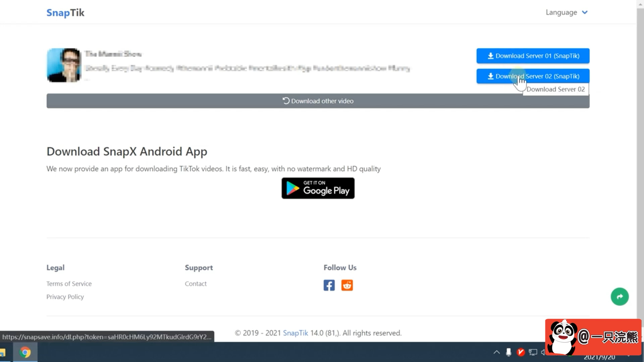The image size is (644, 362).
Task: Open the Language dropdown
Action: tap(567, 12)
